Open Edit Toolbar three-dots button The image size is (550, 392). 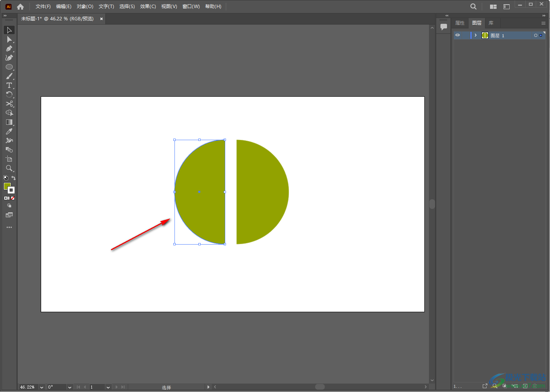[9, 227]
